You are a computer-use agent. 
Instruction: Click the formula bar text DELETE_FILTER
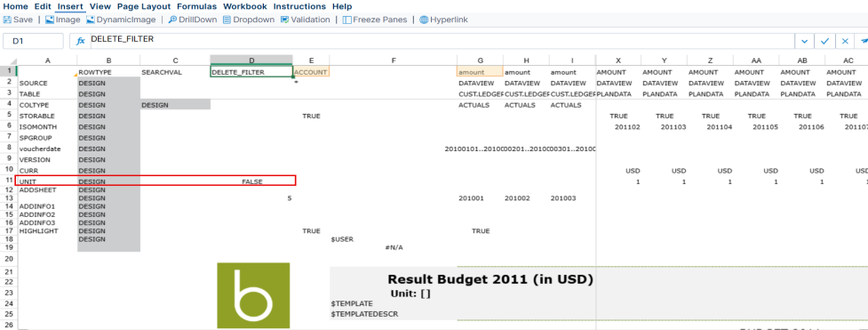(x=122, y=39)
